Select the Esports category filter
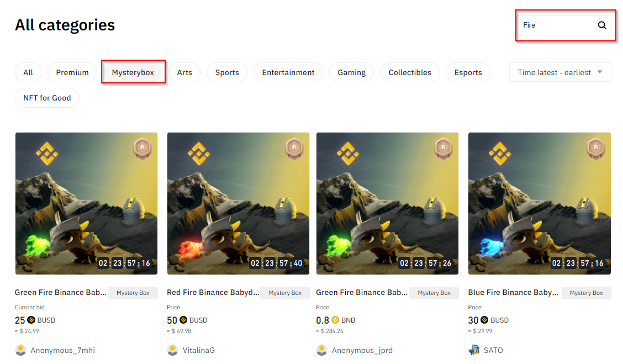Screen dimensions: 623x364 [468, 72]
